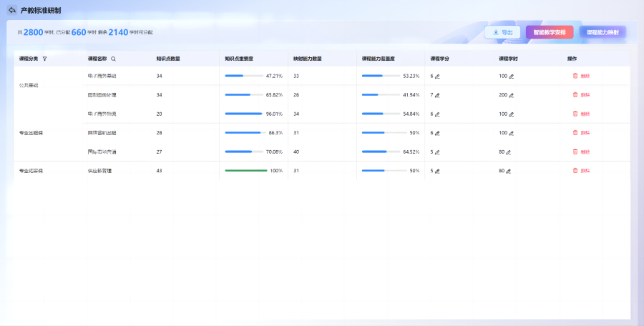This screenshot has width=644, height=326.
Task: Edit the credit value 7 with pencil icon
Action: tap(437, 95)
